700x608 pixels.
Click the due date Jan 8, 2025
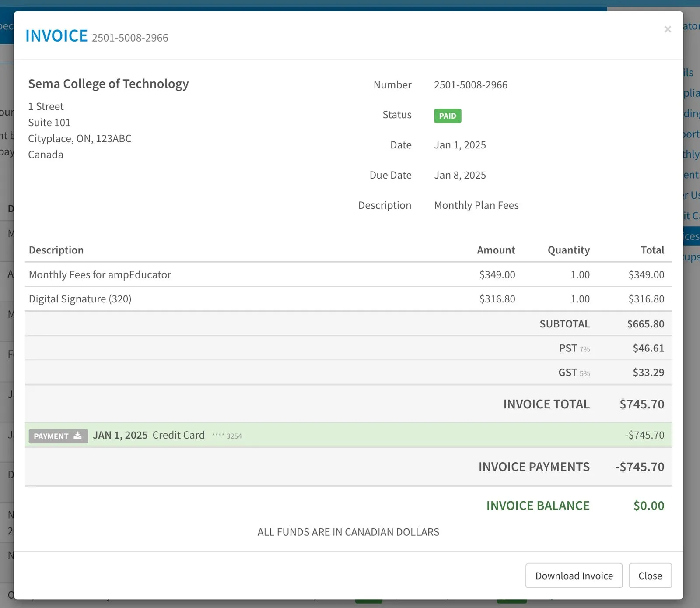point(460,175)
